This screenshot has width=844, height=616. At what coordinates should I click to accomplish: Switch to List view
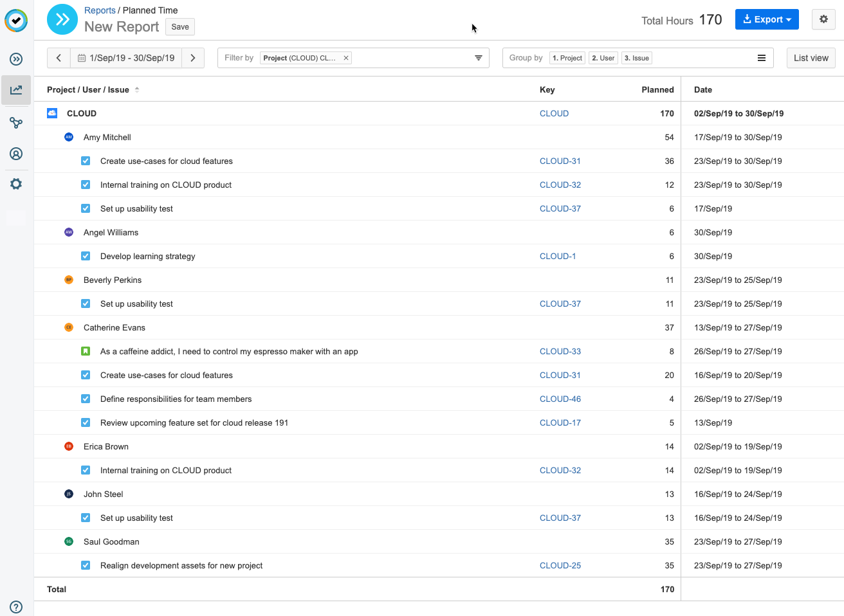(811, 58)
